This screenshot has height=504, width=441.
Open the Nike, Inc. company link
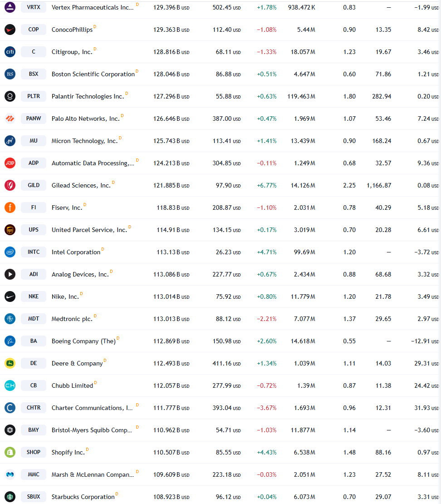pos(65,296)
